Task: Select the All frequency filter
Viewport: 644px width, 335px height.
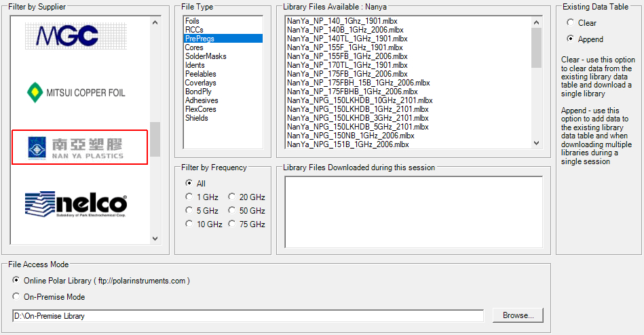Action: (195, 183)
